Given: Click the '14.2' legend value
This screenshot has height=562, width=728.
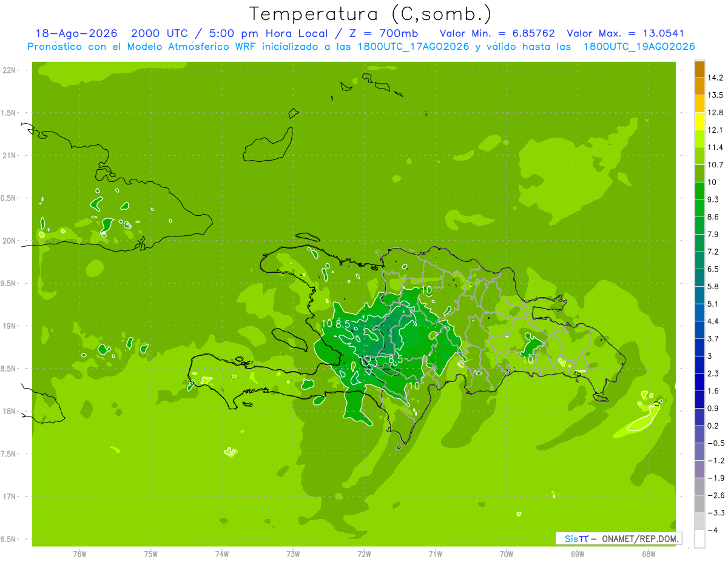Looking at the screenshot, I should coord(715,78).
